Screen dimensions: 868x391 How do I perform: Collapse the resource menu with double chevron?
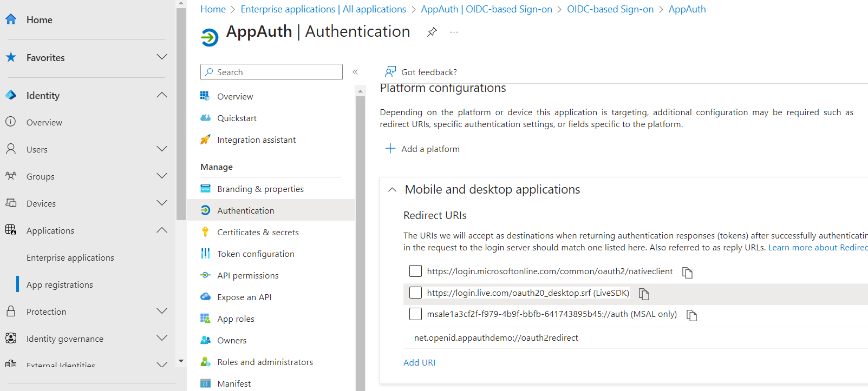point(355,72)
